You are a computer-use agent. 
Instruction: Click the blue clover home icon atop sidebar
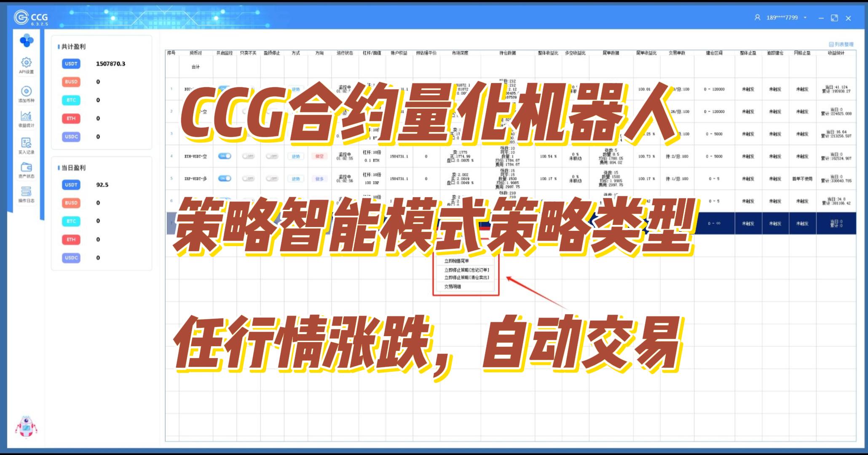[x=27, y=40]
